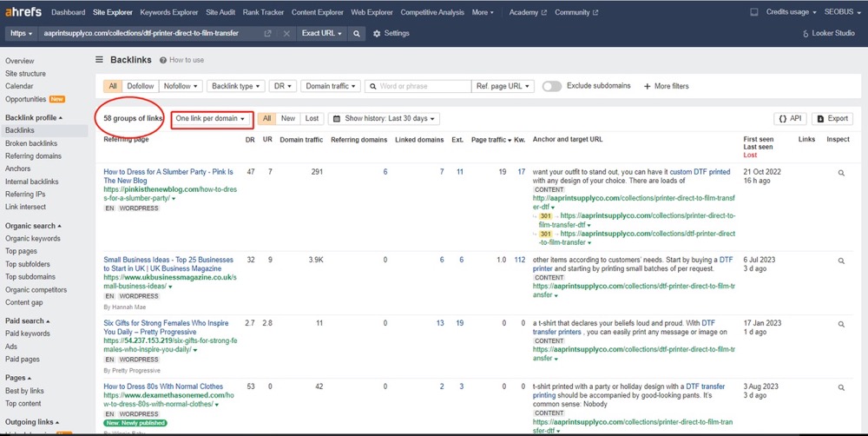Viewport: 868px width, 436px height.
Task: Open Broken backlinks in the sidebar
Action: coord(31,143)
